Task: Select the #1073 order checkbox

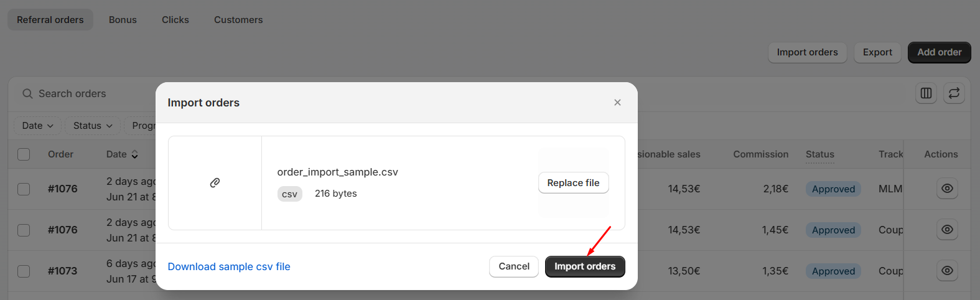Action: point(24,271)
